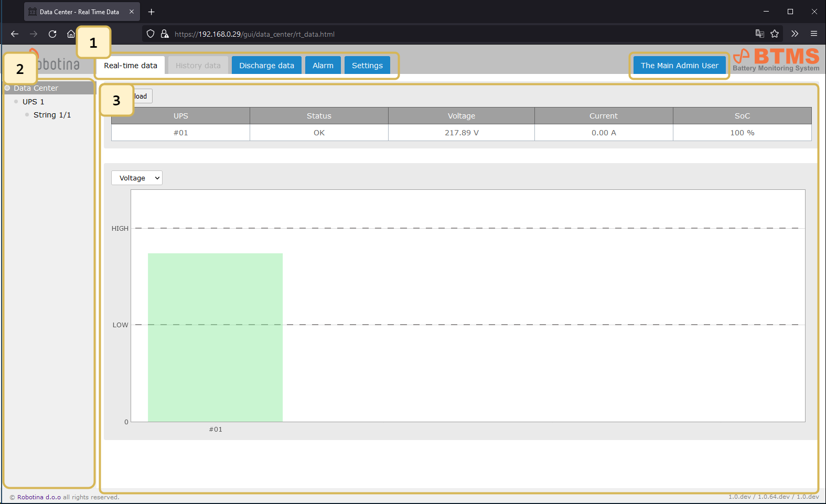826x504 pixels.
Task: Switch to the Discharge data tab
Action: click(266, 66)
